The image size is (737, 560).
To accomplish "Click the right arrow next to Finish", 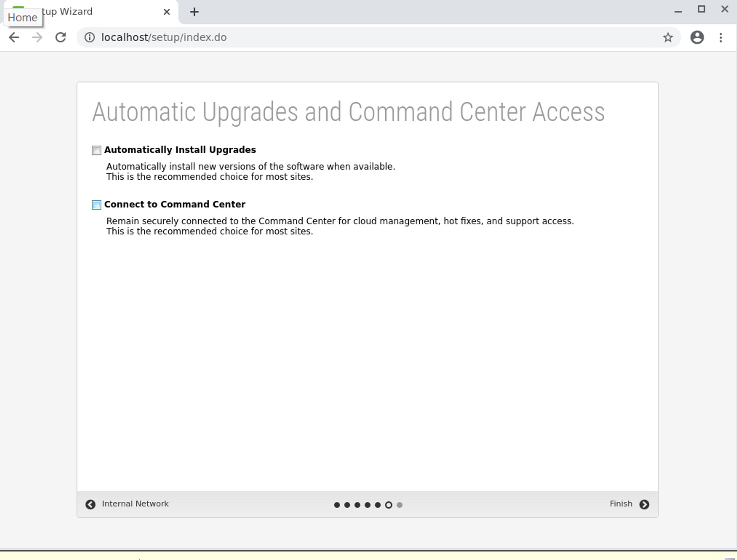I will pos(644,504).
